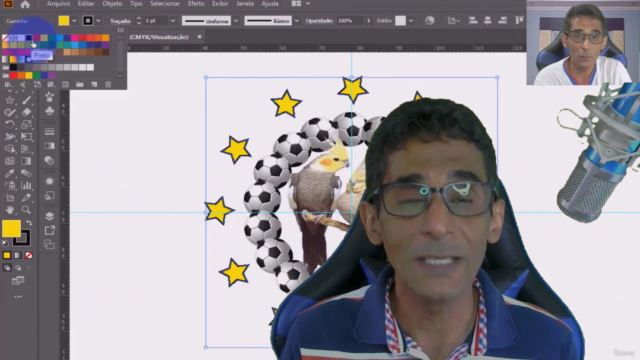This screenshot has width=640, height=360.
Task: Expand the arrange documents dropdown arrow
Action: (308, 4)
